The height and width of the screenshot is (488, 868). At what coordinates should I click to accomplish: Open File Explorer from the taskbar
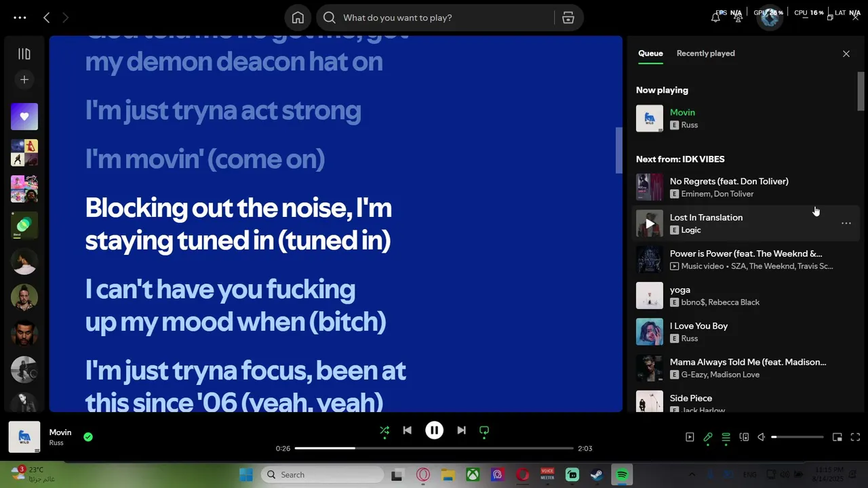coord(448,475)
